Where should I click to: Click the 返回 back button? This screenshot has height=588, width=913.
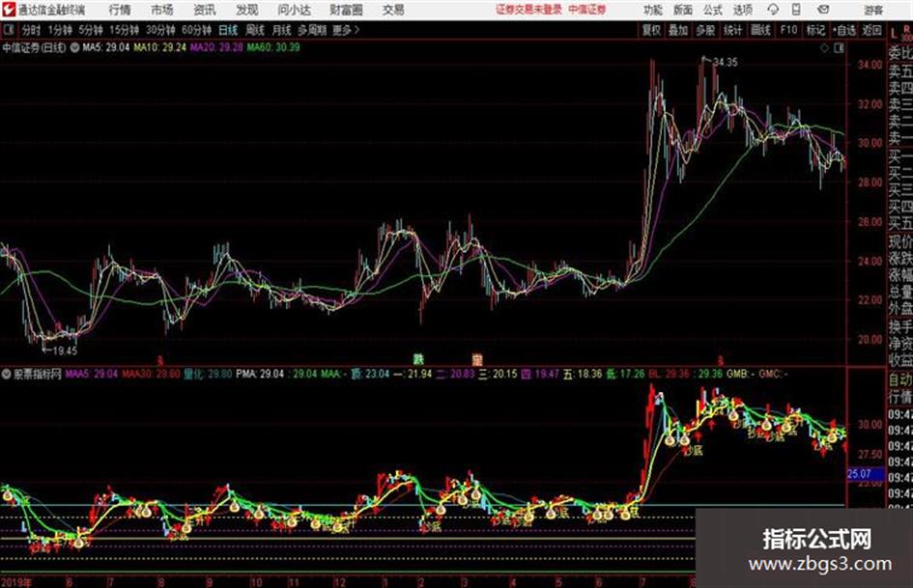click(871, 30)
